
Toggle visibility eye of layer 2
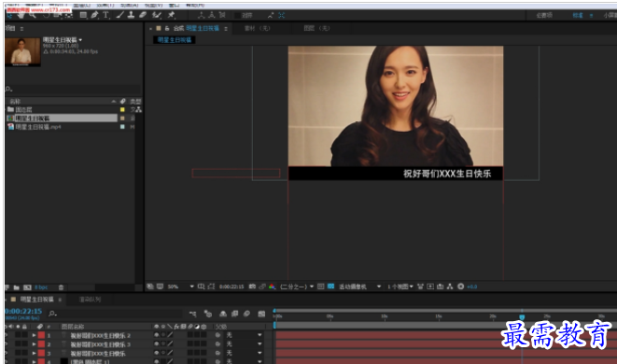coord(7,343)
